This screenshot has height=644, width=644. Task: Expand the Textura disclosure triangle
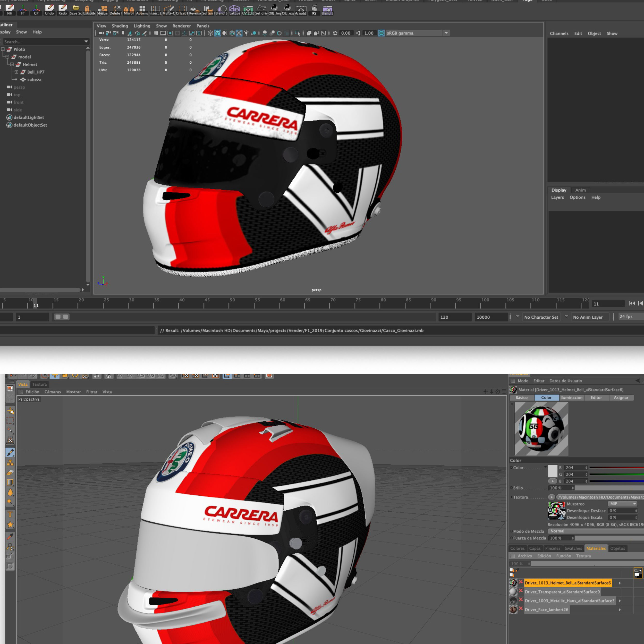pyautogui.click(x=512, y=497)
